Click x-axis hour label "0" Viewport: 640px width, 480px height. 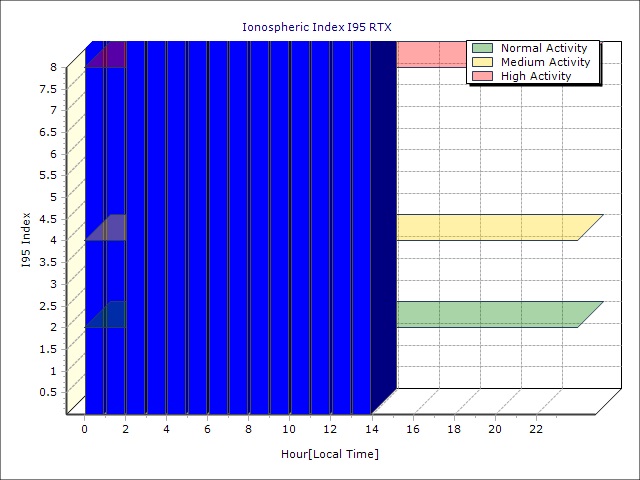84,429
